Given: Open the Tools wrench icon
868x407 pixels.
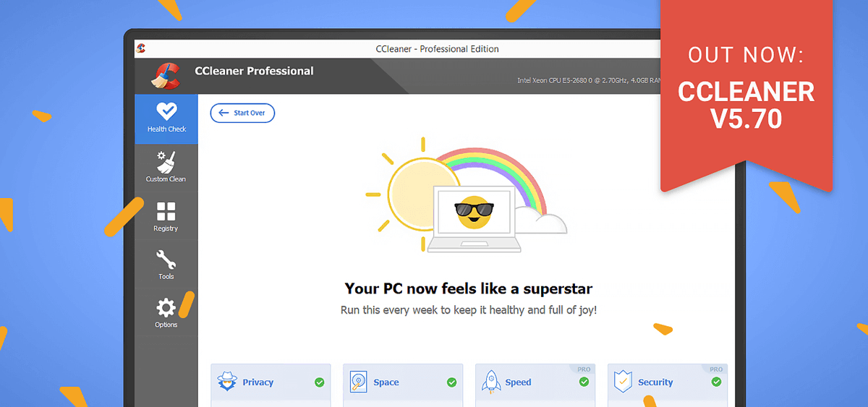Looking at the screenshot, I should [x=166, y=260].
